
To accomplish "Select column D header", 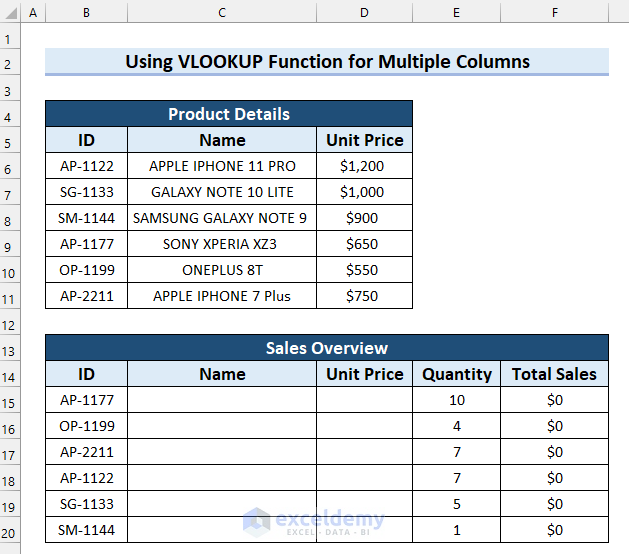I will coord(364,13).
